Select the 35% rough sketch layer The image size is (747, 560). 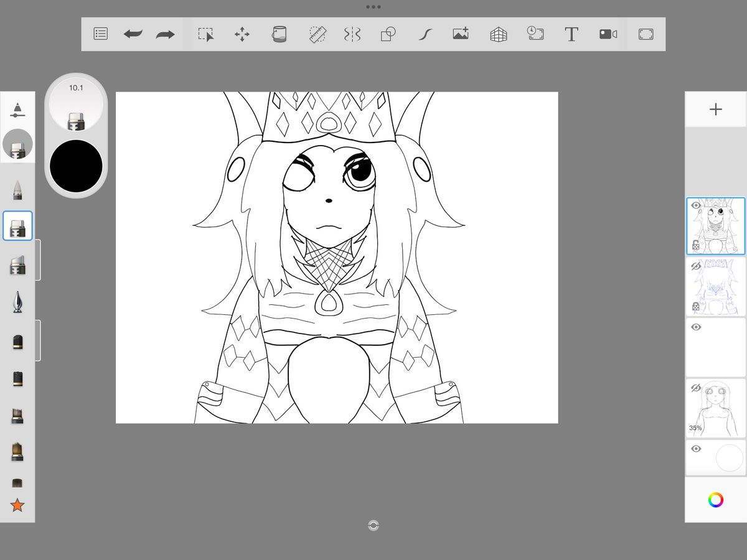(716, 408)
